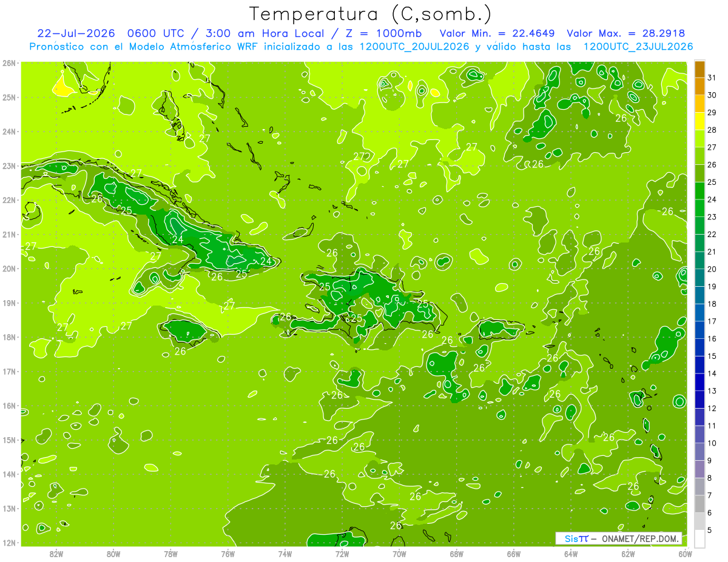Select the '22-Jul-2026 0600 UTC' date text
The image size is (728, 562).
[x=110, y=33]
